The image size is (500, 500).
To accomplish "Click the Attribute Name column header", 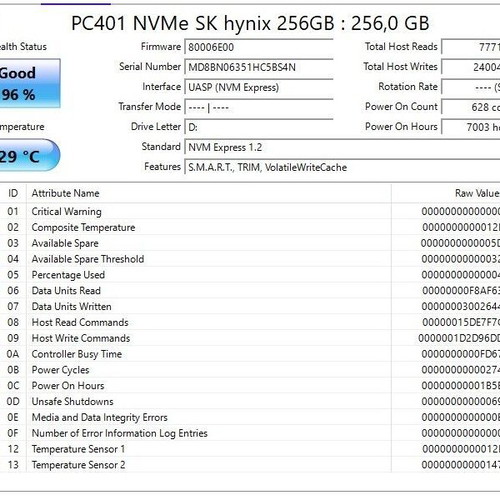I will click(x=209, y=193).
